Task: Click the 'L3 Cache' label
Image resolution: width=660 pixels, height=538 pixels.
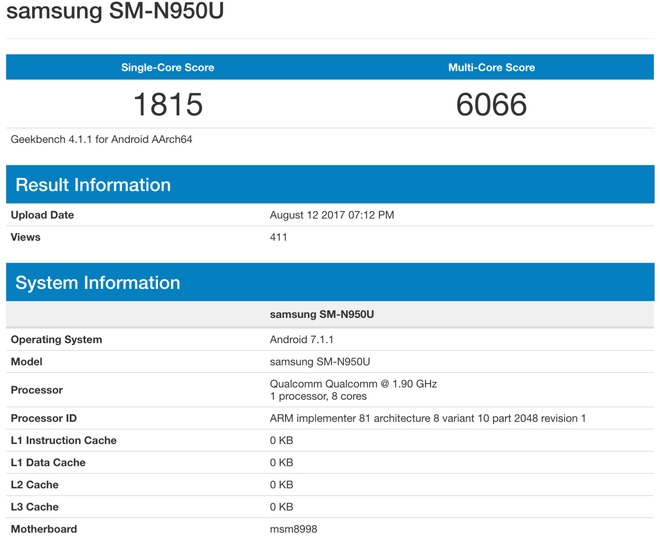Action: click(35, 507)
